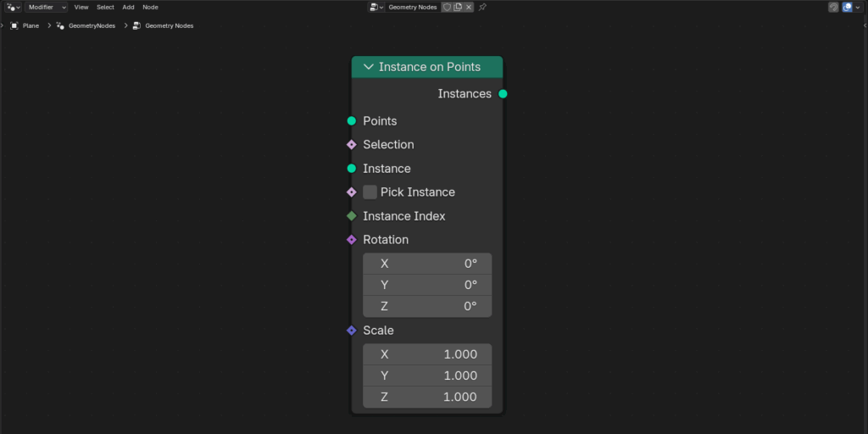Open the Node menu

(x=150, y=7)
